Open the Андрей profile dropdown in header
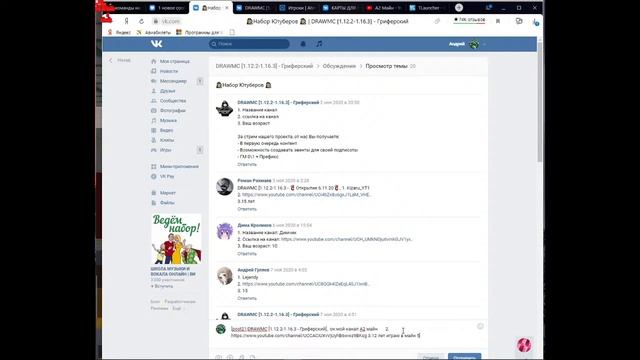640x360 pixels. tap(467, 44)
